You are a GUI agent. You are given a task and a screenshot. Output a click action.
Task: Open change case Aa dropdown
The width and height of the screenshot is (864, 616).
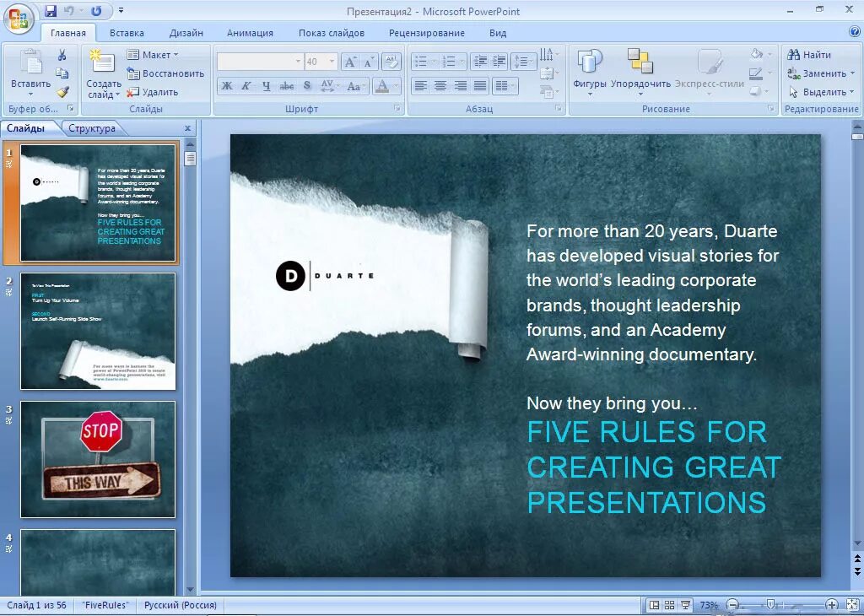(355, 86)
